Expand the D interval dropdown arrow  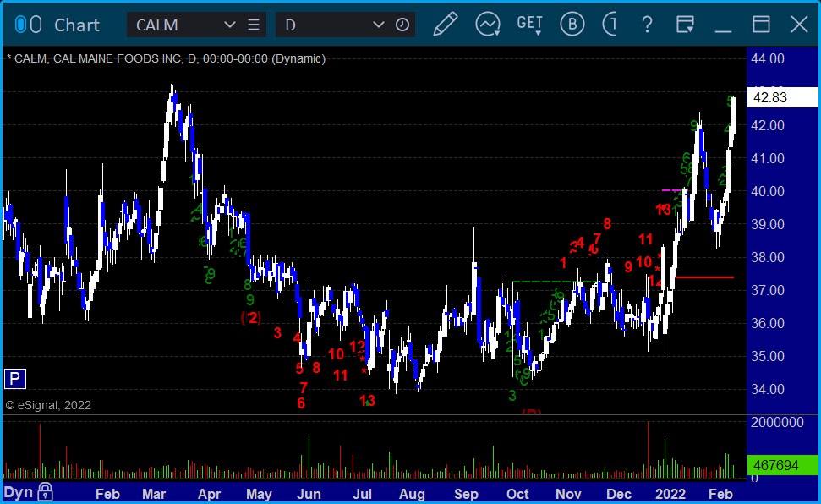click(x=378, y=25)
